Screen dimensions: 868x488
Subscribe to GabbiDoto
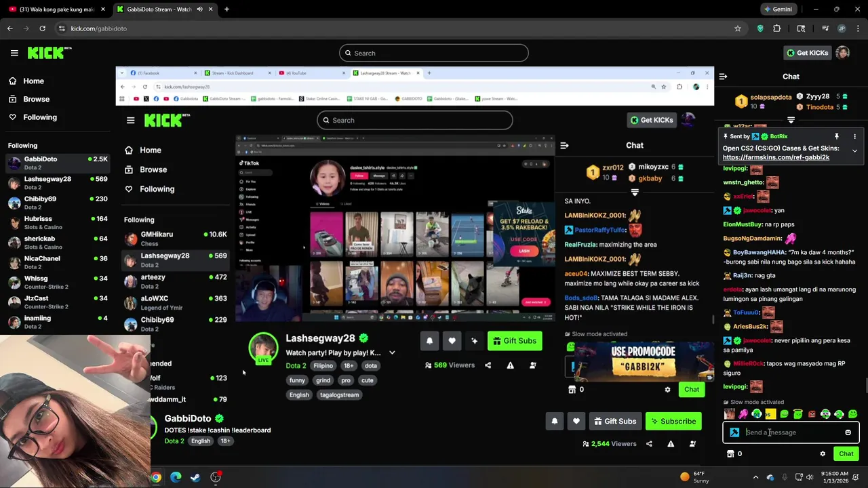[673, 422]
